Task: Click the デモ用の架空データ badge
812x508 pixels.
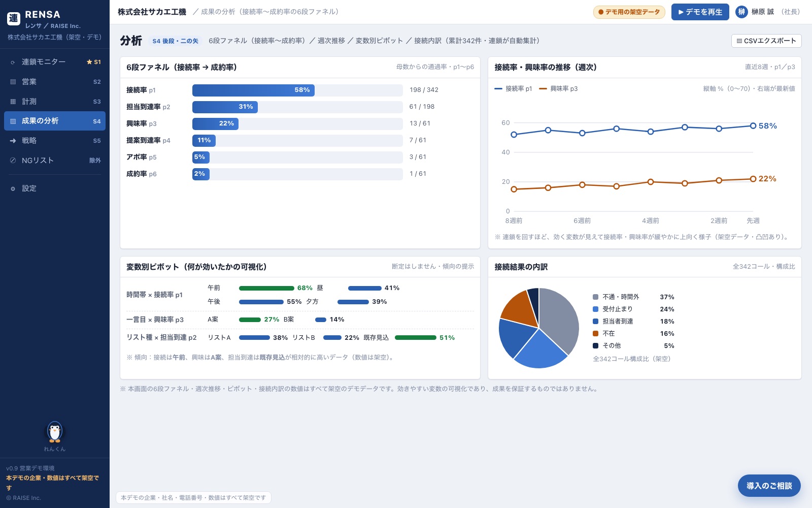Action: (629, 12)
